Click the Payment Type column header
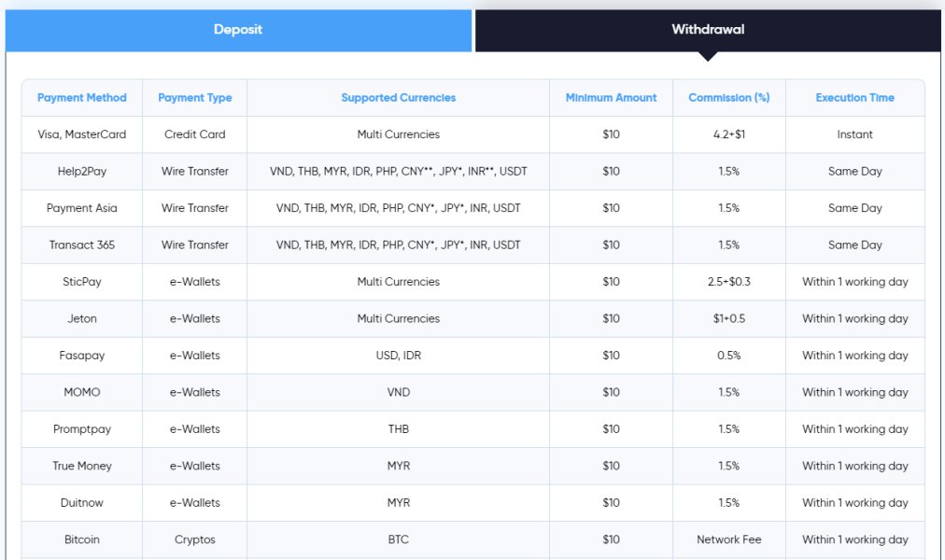The height and width of the screenshot is (560, 945). (x=195, y=98)
